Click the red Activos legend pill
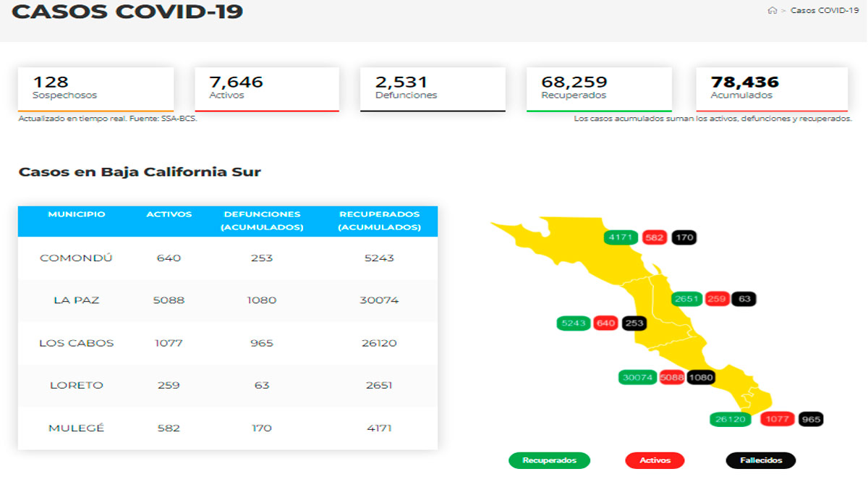868x482 pixels. click(x=655, y=460)
